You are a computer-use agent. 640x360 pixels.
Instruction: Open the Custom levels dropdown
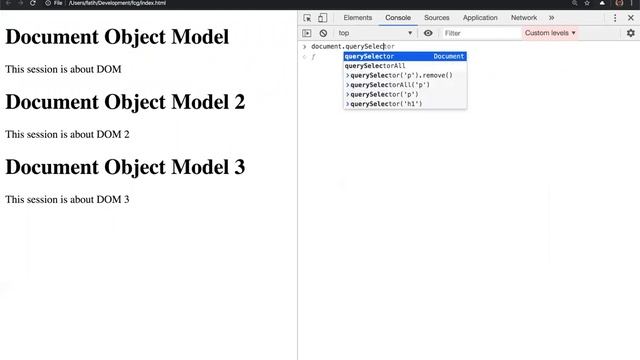(550, 33)
